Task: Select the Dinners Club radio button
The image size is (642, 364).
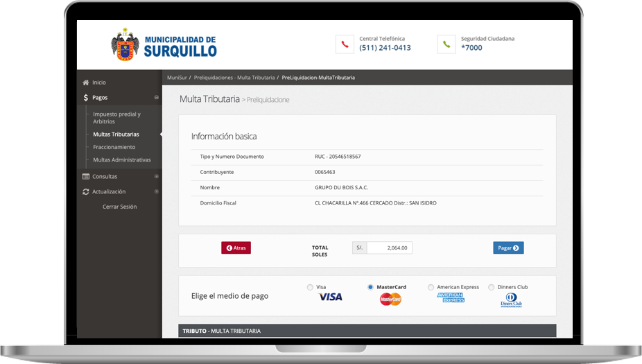Action: coord(492,287)
